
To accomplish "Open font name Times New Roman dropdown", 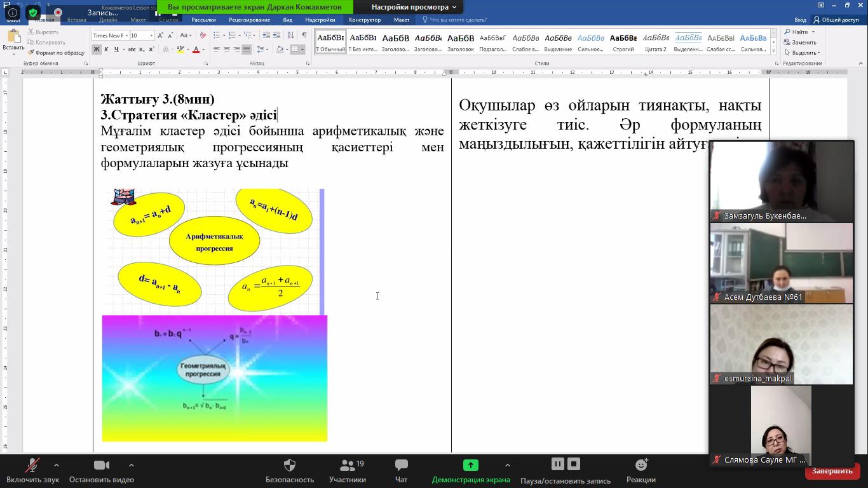I will (126, 36).
